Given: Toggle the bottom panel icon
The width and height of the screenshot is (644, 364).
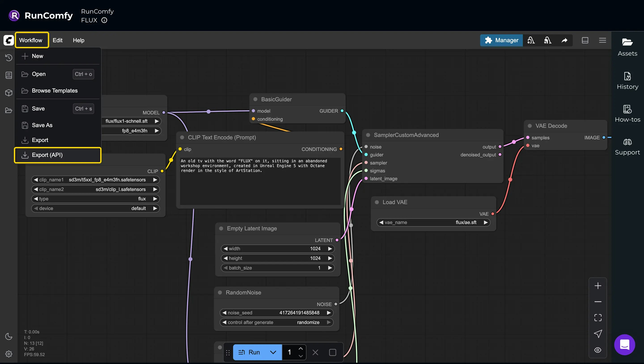Looking at the screenshot, I should point(585,40).
